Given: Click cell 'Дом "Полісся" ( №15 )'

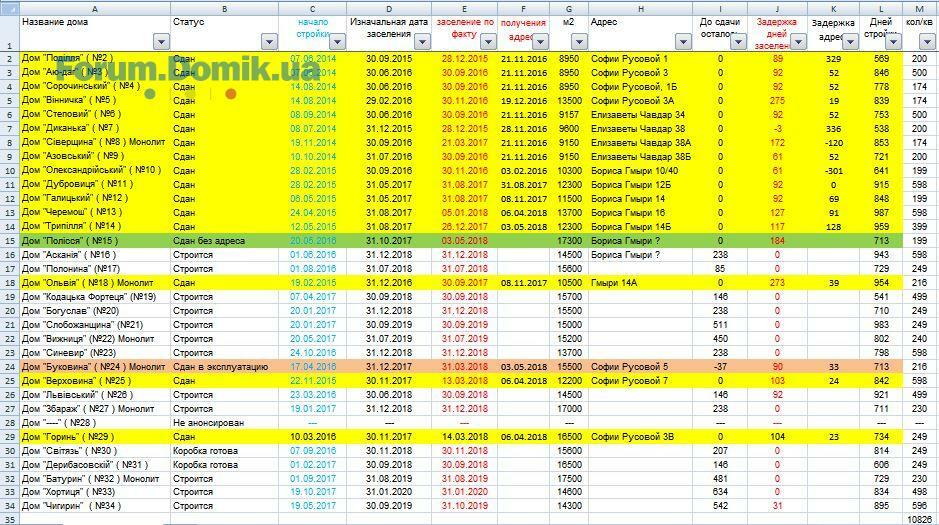Looking at the screenshot, I should click(70, 241).
